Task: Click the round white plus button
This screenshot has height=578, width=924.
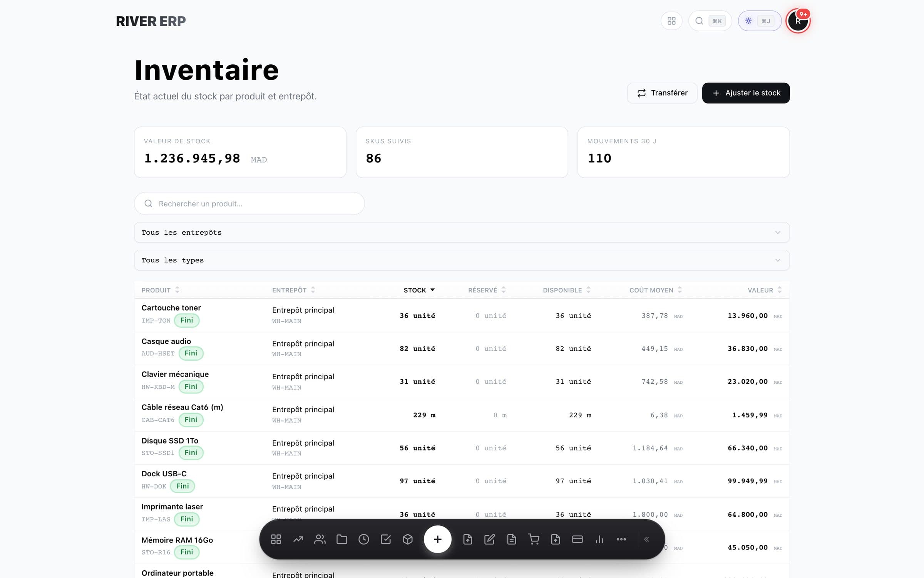Action: click(x=437, y=539)
